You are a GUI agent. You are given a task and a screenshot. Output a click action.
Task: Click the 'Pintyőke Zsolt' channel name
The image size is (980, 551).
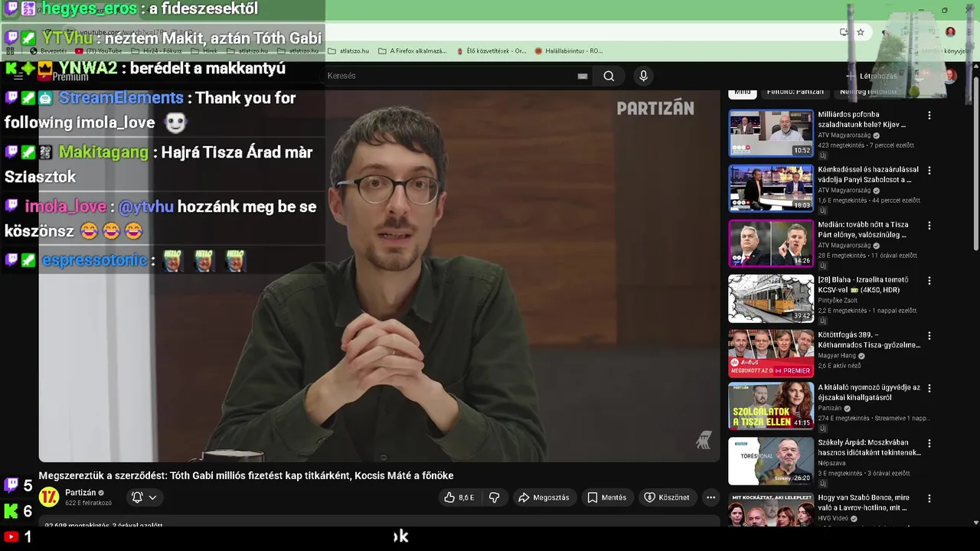pyautogui.click(x=838, y=301)
